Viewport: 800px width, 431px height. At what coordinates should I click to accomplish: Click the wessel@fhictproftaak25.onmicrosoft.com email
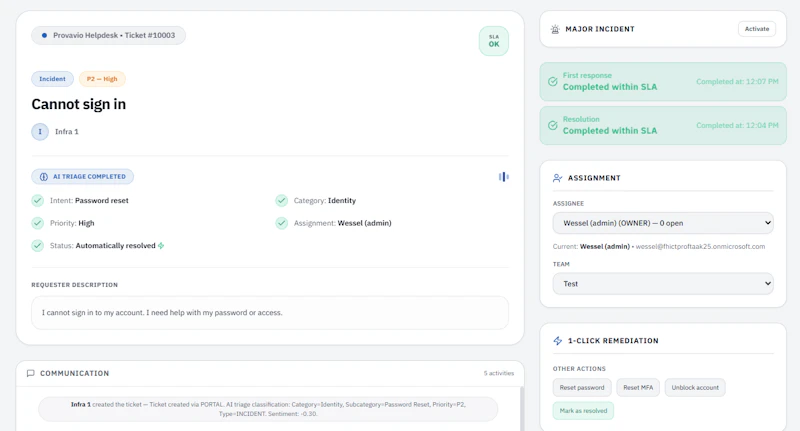[700, 246]
